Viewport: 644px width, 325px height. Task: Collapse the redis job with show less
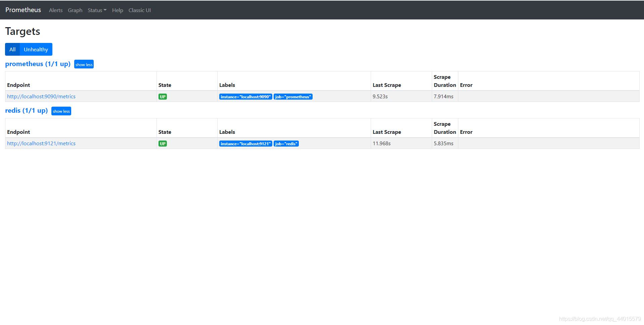[61, 111]
